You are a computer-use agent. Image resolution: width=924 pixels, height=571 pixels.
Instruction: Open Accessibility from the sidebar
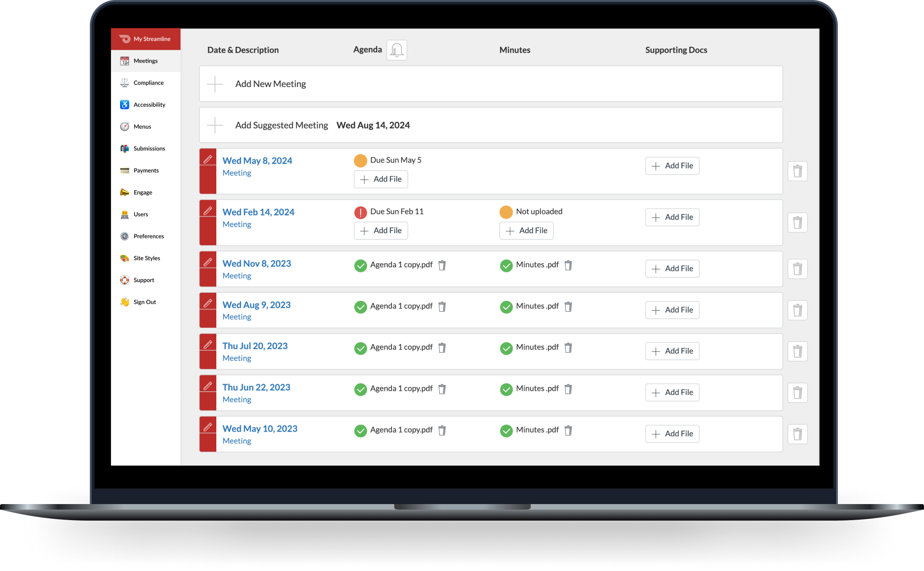(x=146, y=105)
